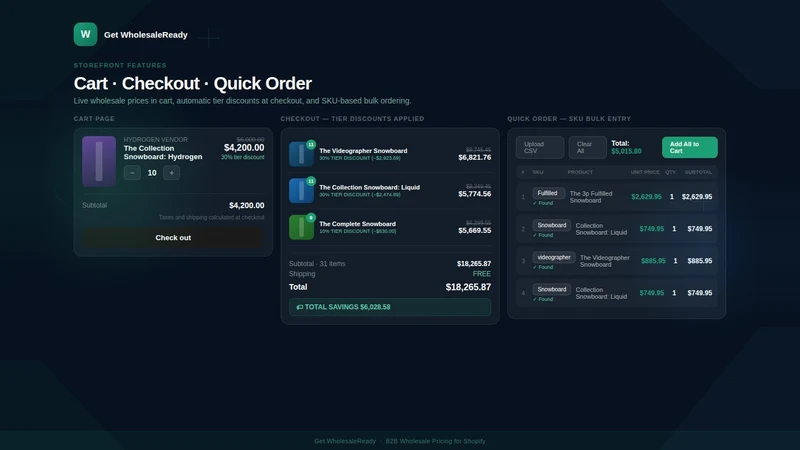Click the Snowboard SKU field in row 2

pyautogui.click(x=552, y=226)
